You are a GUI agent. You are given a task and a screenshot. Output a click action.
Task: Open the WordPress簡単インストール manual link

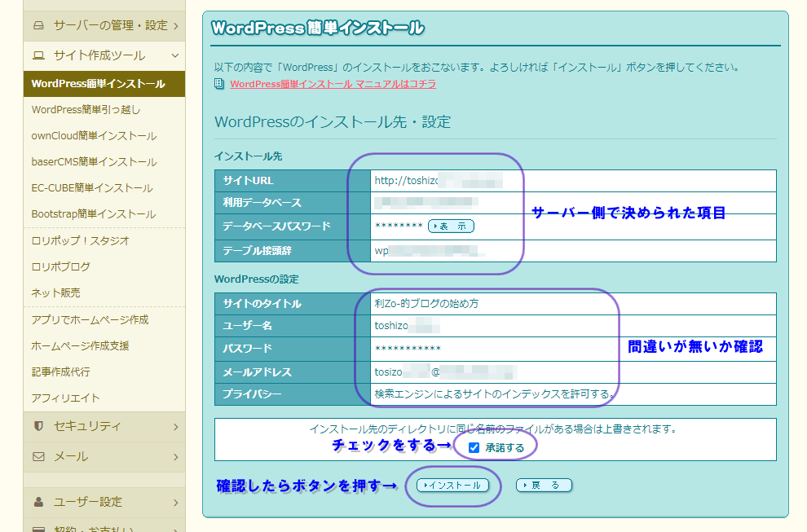tap(333, 84)
